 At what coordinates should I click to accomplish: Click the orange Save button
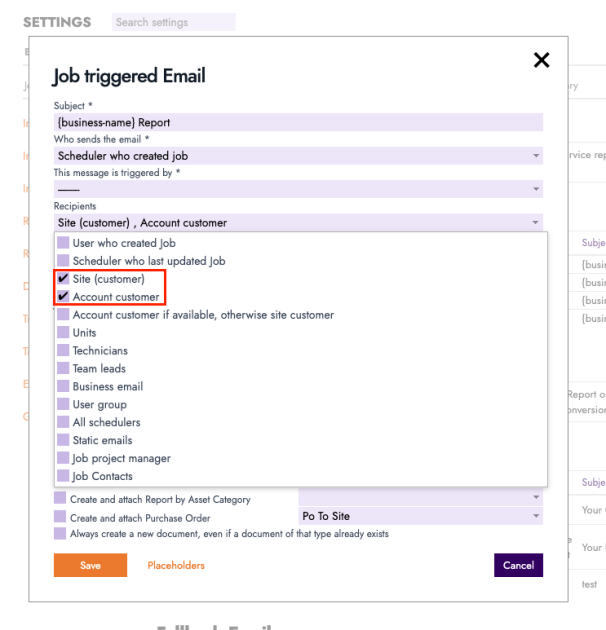click(90, 565)
